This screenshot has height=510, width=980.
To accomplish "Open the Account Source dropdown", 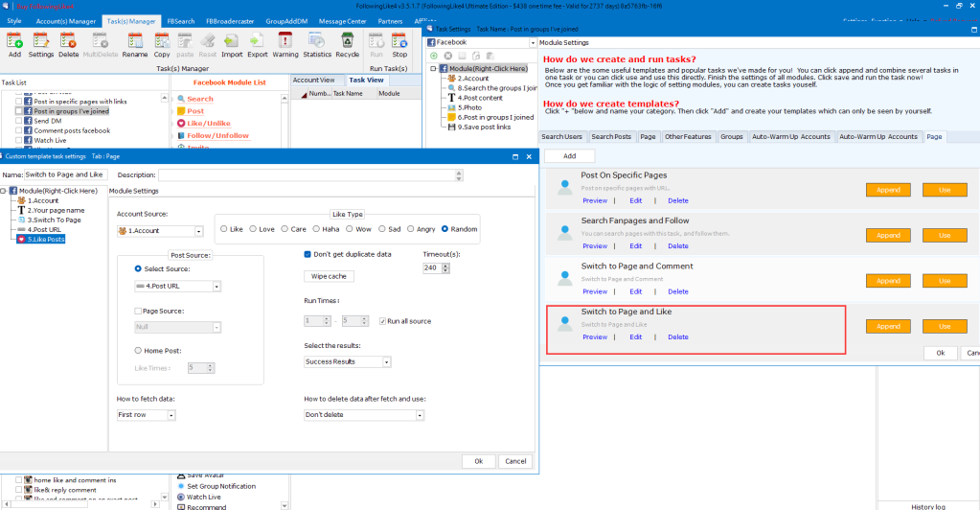I will (x=198, y=231).
